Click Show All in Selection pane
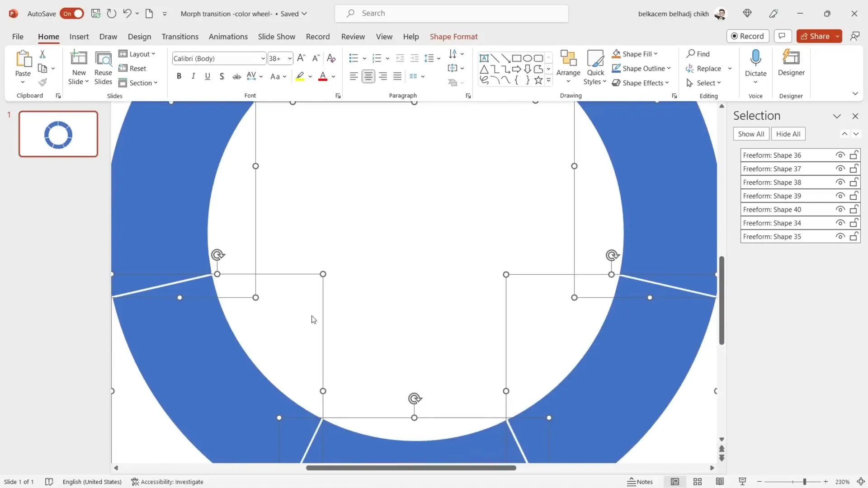868x488 pixels. 751,134
